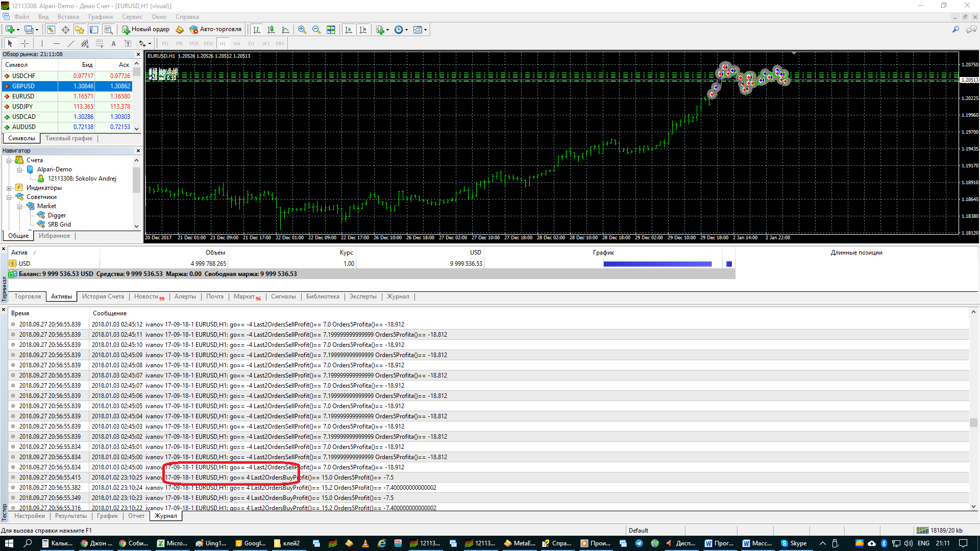Click the blue legend color square
Viewport: 980px width, 551px height.
click(729, 264)
